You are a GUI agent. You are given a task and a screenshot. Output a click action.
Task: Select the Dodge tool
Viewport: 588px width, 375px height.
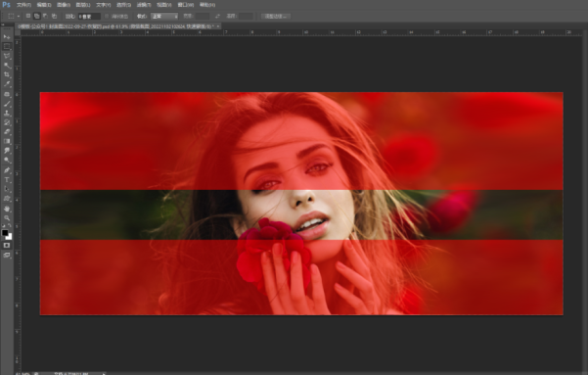7,160
